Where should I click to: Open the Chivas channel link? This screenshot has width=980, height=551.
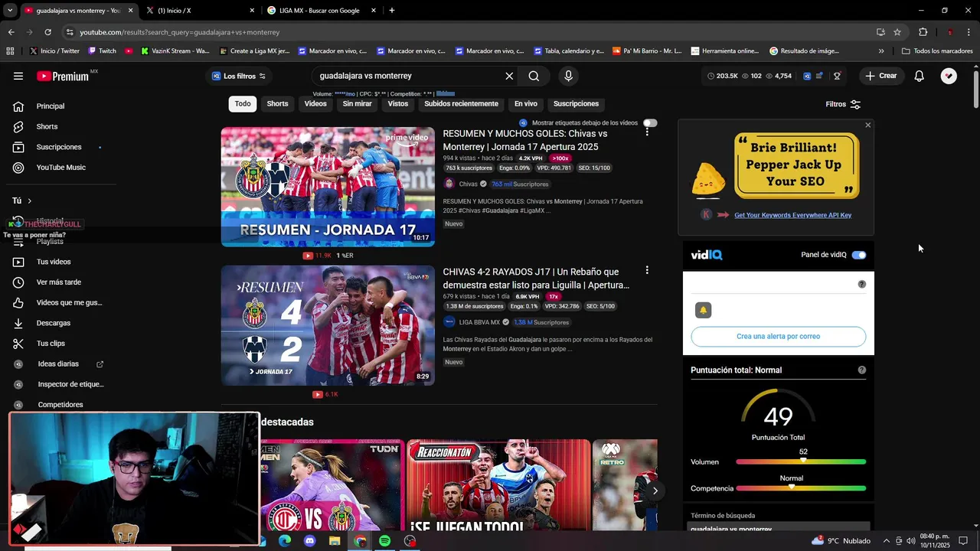pyautogui.click(x=468, y=184)
